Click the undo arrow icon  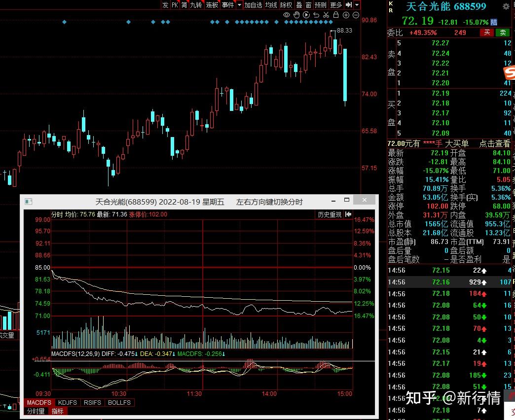coord(316,15)
